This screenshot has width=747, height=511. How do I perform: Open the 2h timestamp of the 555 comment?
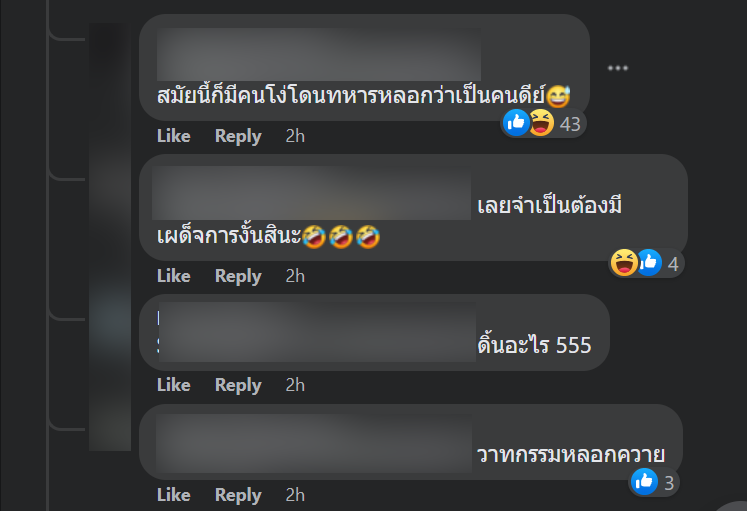pyautogui.click(x=295, y=385)
